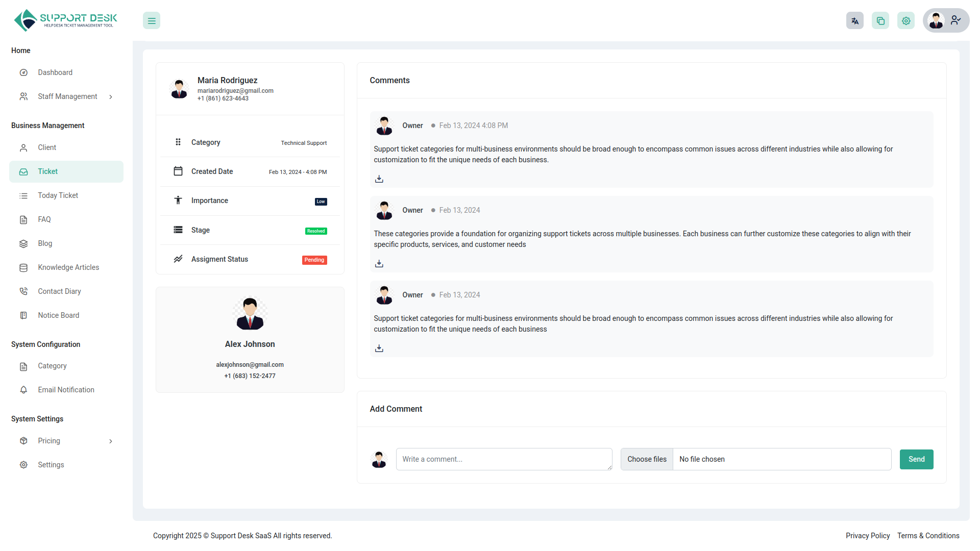The image size is (980, 551).
Task: Click the Ticket inbox icon in sidebar
Action: 23,171
